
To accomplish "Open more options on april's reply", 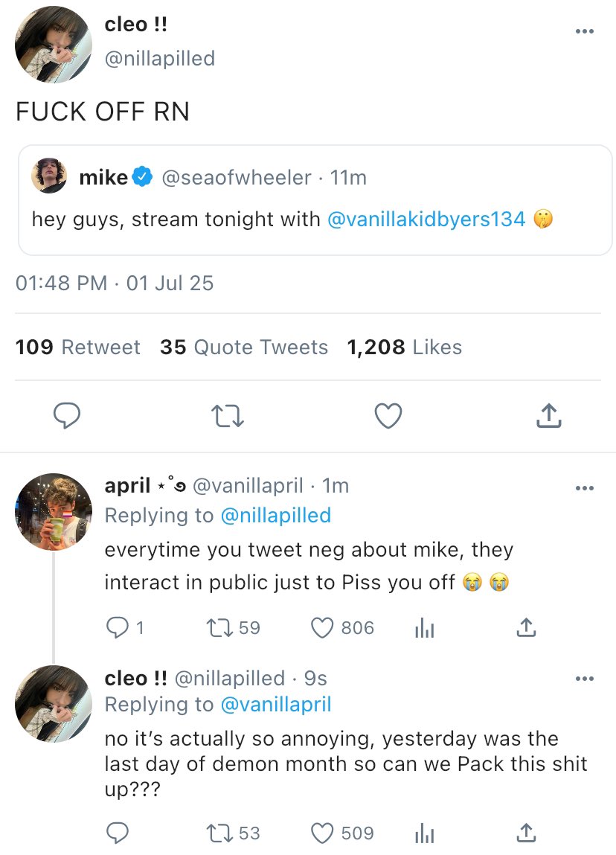I will 585,488.
